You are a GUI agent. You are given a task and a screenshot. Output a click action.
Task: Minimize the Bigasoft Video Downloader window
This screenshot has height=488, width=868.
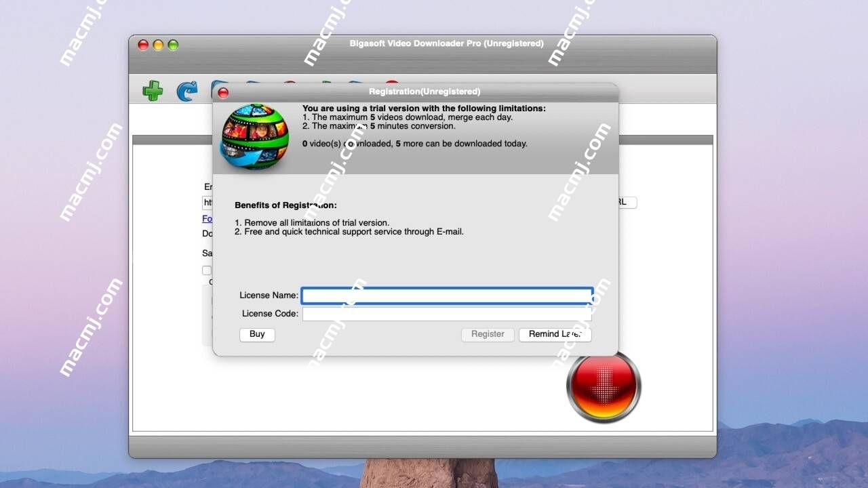[x=158, y=45]
